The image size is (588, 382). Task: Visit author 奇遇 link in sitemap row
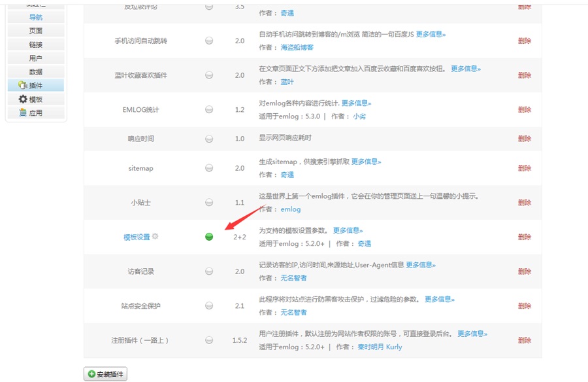(287, 175)
